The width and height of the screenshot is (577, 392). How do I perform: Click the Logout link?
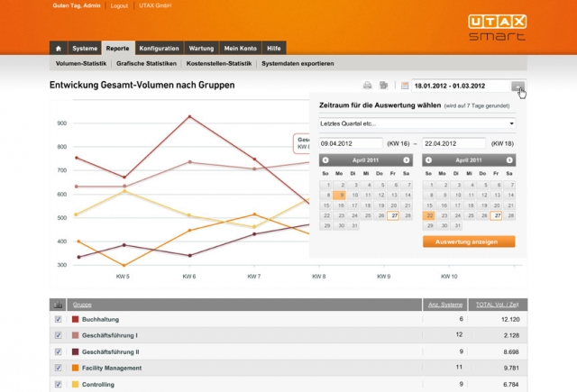[119, 5]
